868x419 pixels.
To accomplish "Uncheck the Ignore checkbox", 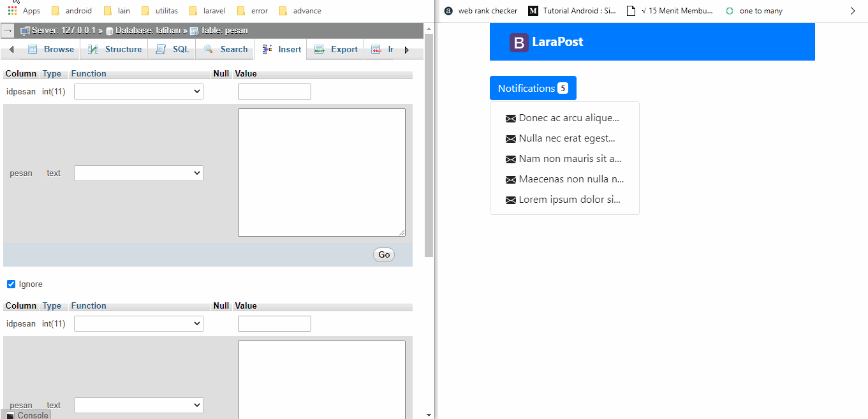I will tap(11, 284).
